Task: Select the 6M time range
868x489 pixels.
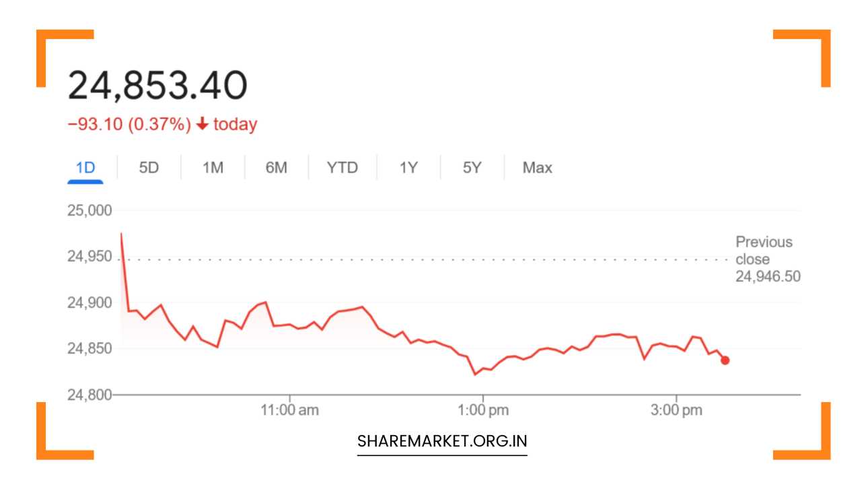Action: coord(277,167)
